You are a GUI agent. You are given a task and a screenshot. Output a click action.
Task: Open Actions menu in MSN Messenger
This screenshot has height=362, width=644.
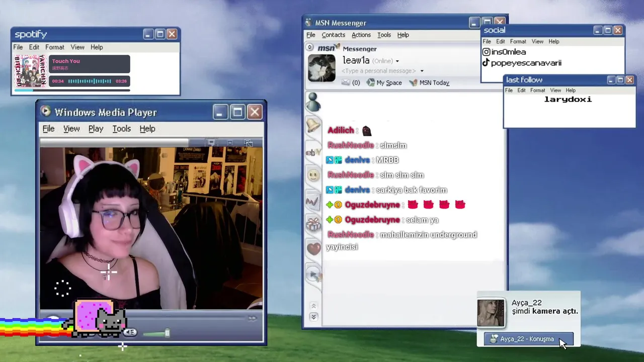pos(361,35)
